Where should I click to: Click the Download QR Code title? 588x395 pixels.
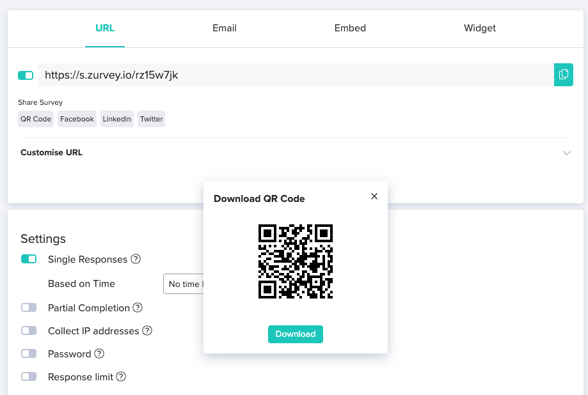[259, 198]
